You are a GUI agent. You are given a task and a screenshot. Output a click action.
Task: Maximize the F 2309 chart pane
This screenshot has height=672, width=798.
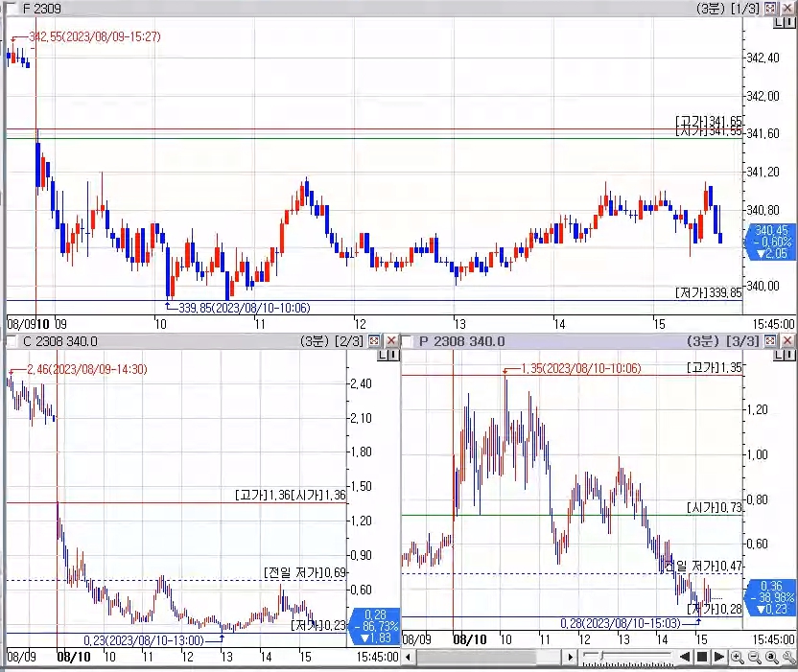[x=770, y=8]
